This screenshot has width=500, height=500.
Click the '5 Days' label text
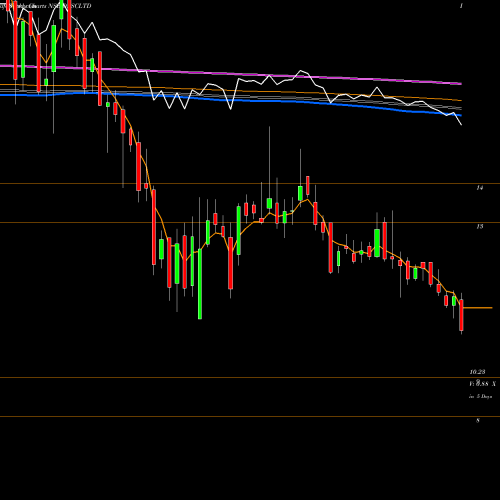[484, 396]
